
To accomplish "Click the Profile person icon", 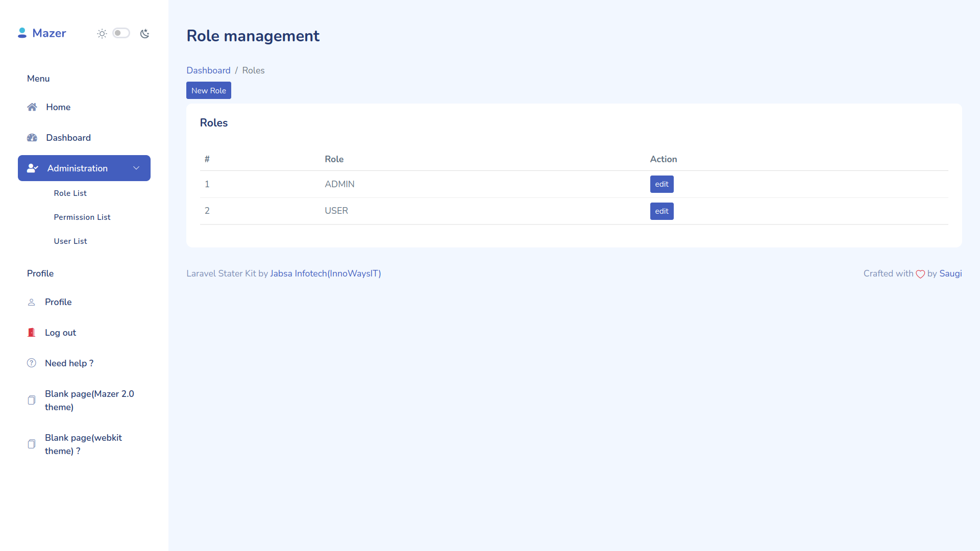I will (32, 302).
